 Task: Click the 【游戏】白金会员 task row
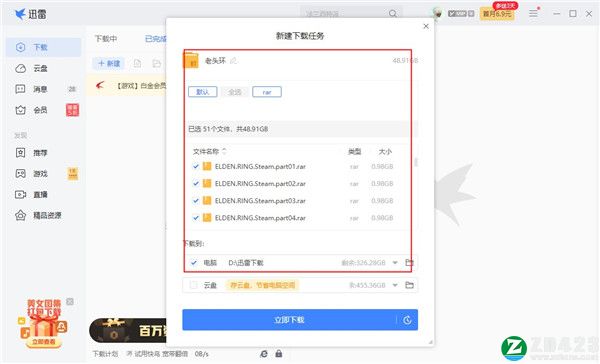coord(126,85)
